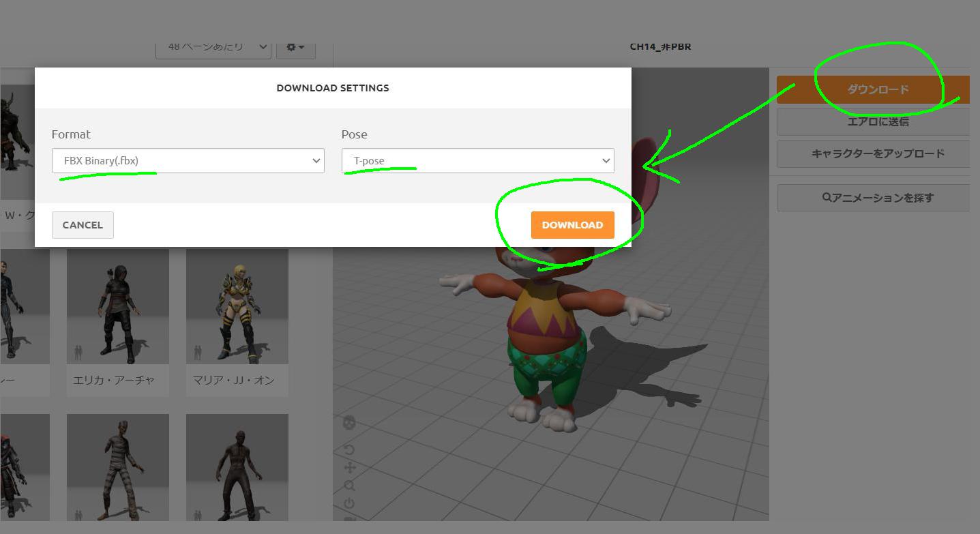Cancel the download settings dialog
980x534 pixels.
(83, 225)
